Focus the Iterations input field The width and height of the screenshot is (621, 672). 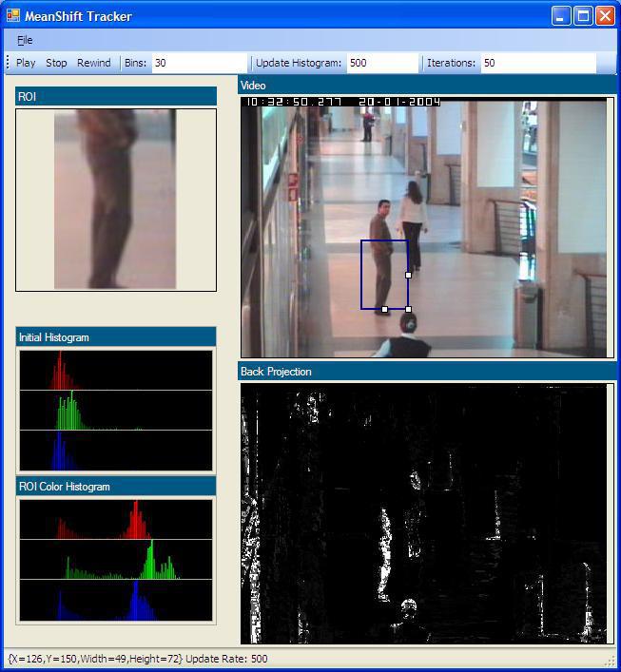pos(538,63)
